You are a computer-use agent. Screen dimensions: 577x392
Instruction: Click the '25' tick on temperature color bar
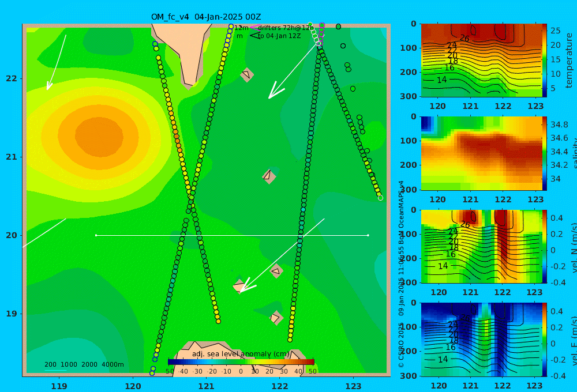point(556,31)
